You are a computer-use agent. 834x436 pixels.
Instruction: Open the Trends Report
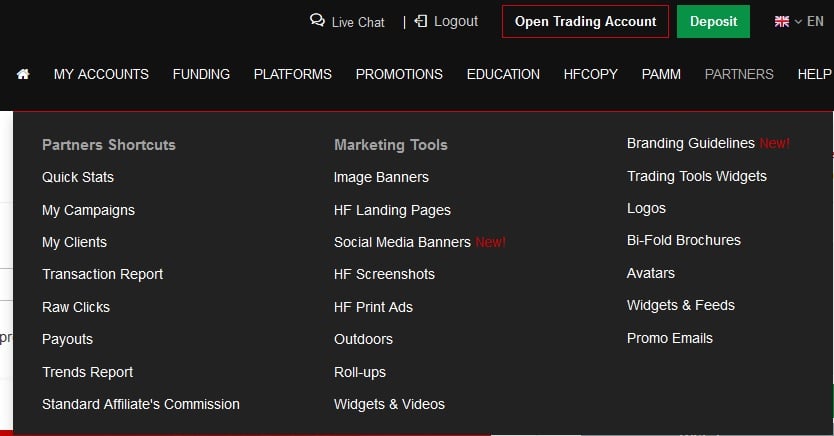click(x=88, y=372)
